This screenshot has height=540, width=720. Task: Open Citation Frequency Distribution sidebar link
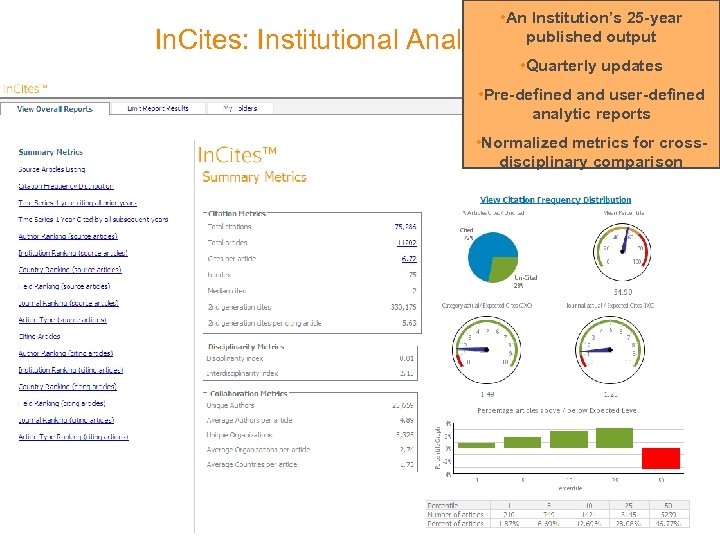[x=66, y=186]
